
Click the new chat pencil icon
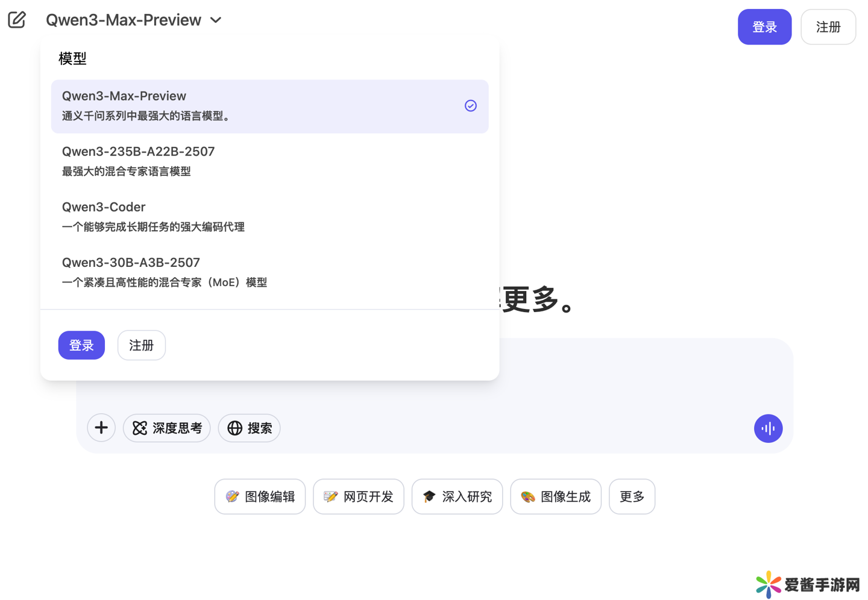17,20
